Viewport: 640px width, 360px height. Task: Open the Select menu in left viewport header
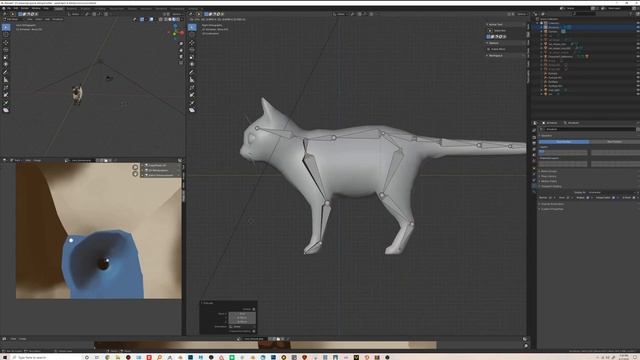coord(38,19)
